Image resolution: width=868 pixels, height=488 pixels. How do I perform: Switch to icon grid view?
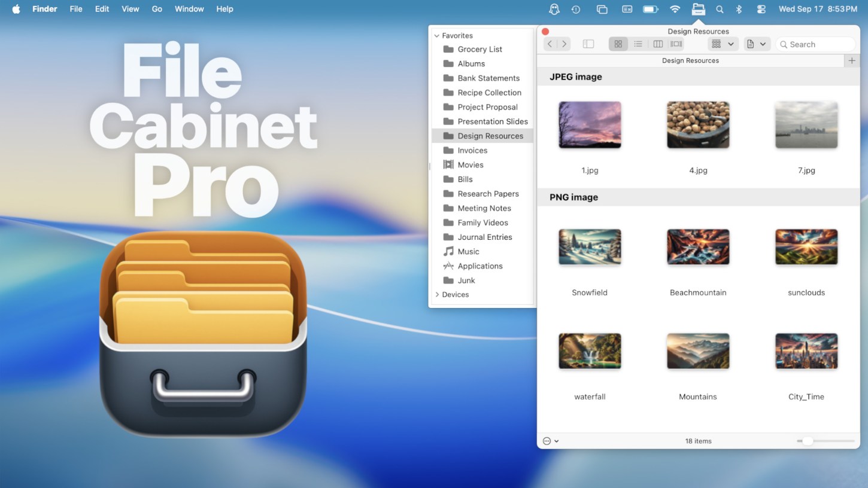point(618,44)
